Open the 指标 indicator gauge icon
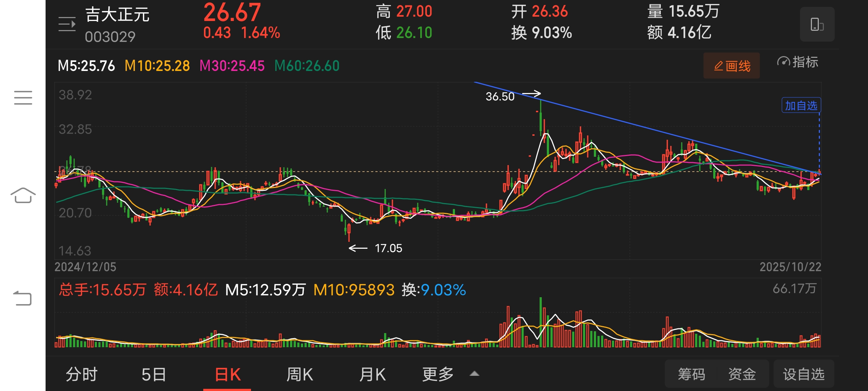This screenshot has height=391, width=868. (784, 62)
